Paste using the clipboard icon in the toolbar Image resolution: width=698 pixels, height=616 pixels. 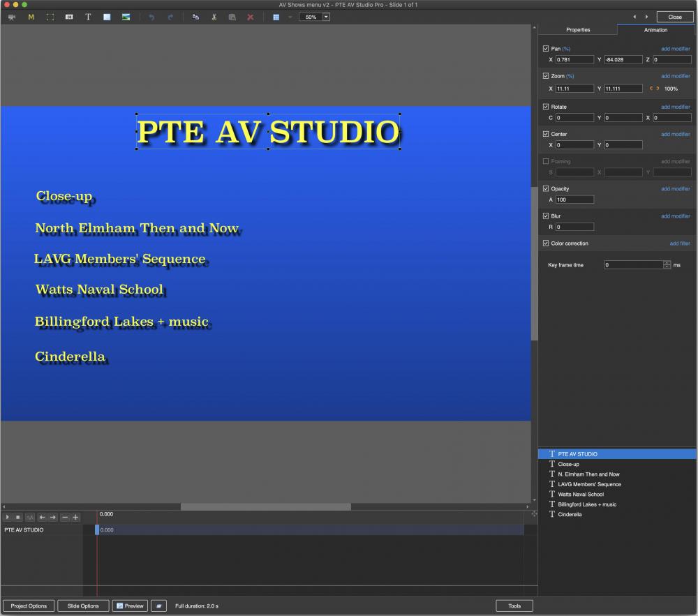pyautogui.click(x=232, y=17)
